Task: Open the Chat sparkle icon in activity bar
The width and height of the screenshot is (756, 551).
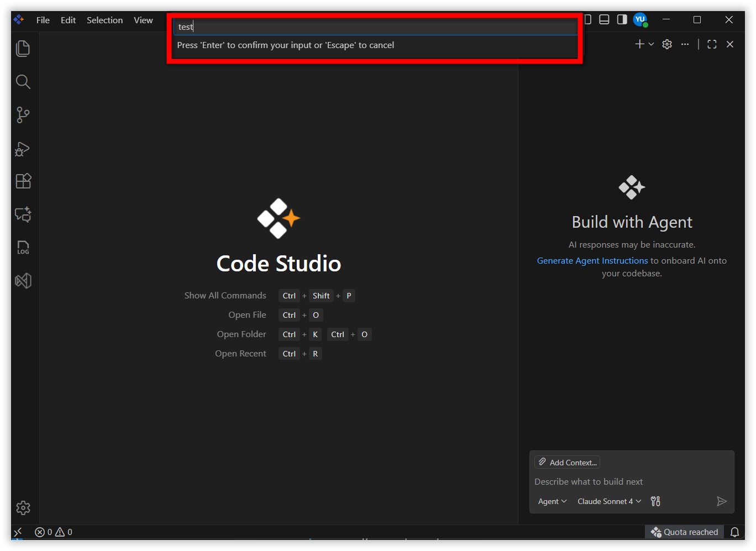Action: [x=23, y=214]
